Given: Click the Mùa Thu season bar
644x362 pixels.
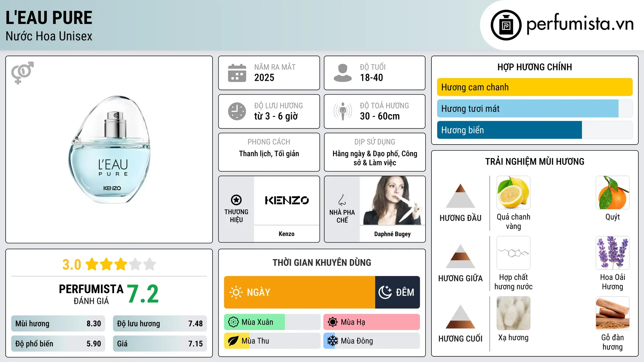Looking at the screenshot, I should (x=272, y=341).
